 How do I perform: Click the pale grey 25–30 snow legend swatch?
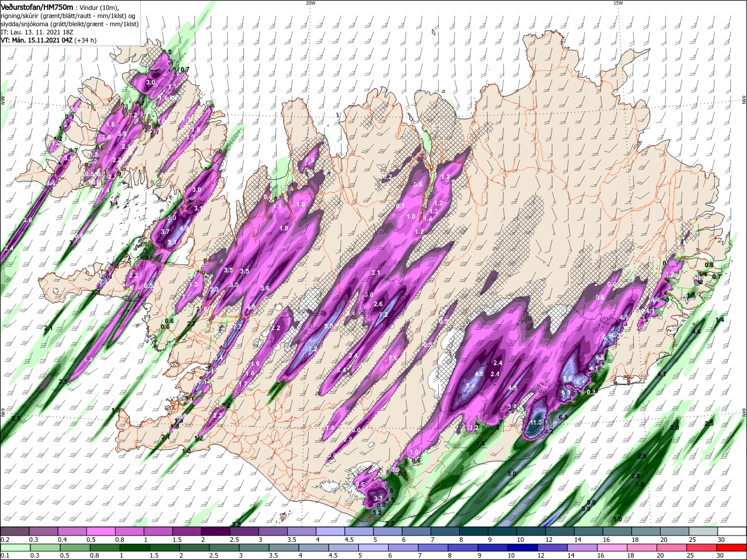[703, 531]
